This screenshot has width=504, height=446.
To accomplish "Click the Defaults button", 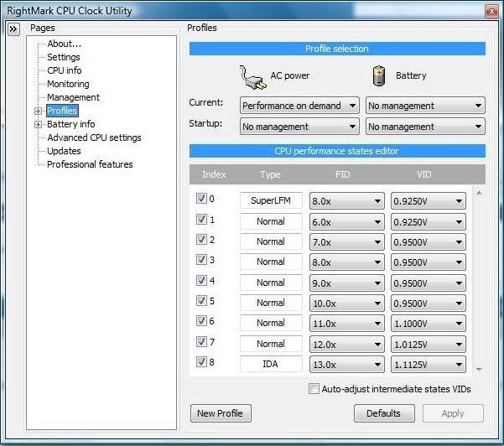I will (x=384, y=413).
